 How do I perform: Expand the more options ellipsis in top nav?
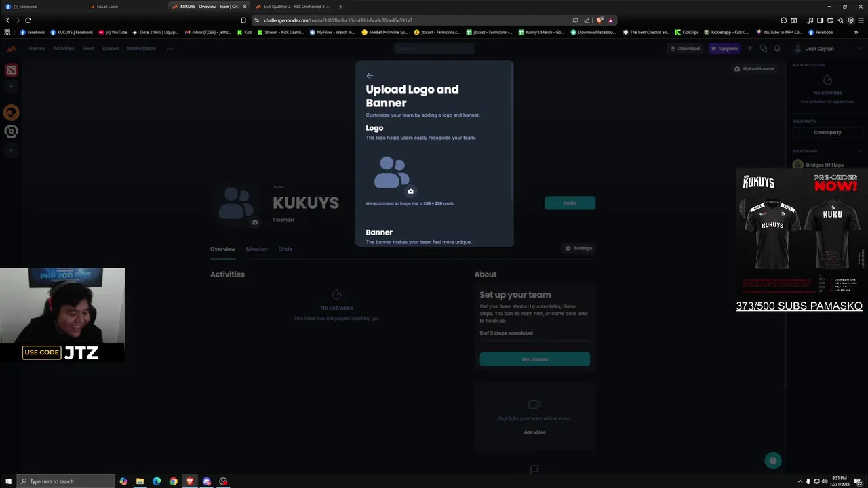tap(171, 49)
